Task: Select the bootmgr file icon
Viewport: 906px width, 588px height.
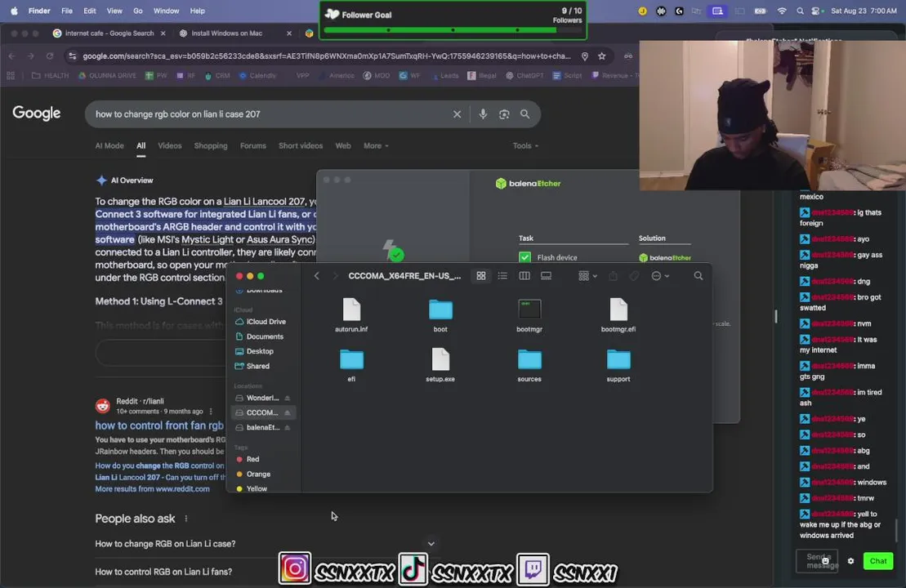Action: (529, 310)
